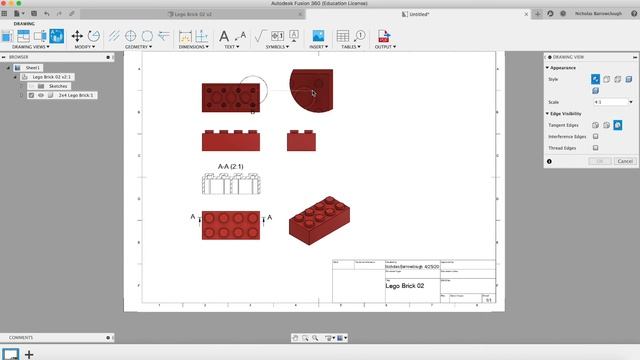The width and height of the screenshot is (640, 360).
Task: Select first Tangent Edges option
Action: coord(596,125)
